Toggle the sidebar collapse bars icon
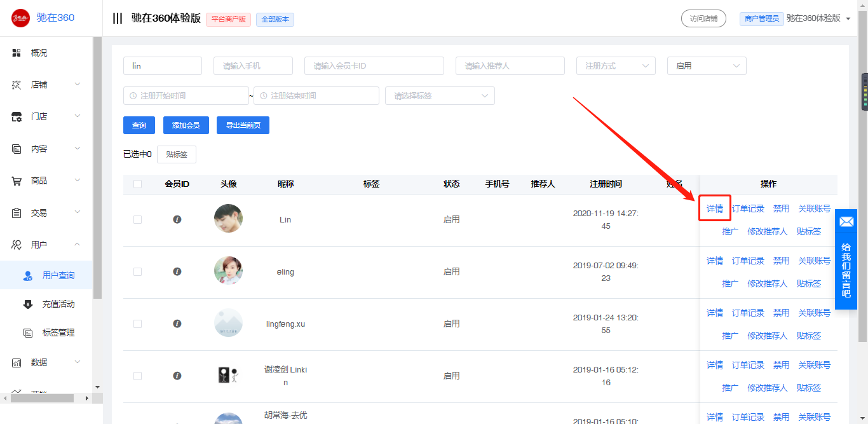The width and height of the screenshot is (868, 424). pos(118,18)
